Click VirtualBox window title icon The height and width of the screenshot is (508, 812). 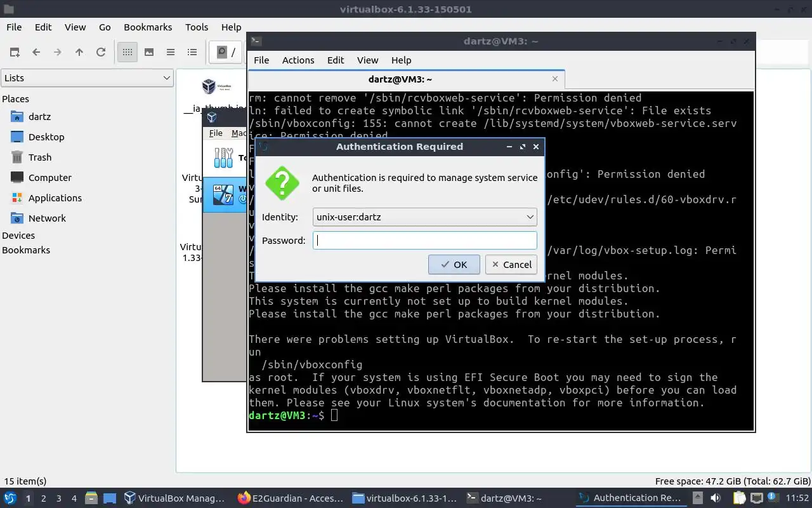tap(212, 117)
